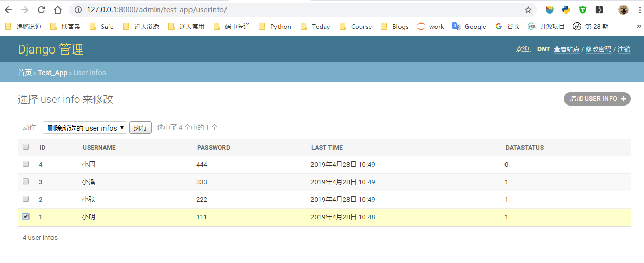Open the 逆天常用 bookmark folder
The image size is (644, 263).
[186, 26]
